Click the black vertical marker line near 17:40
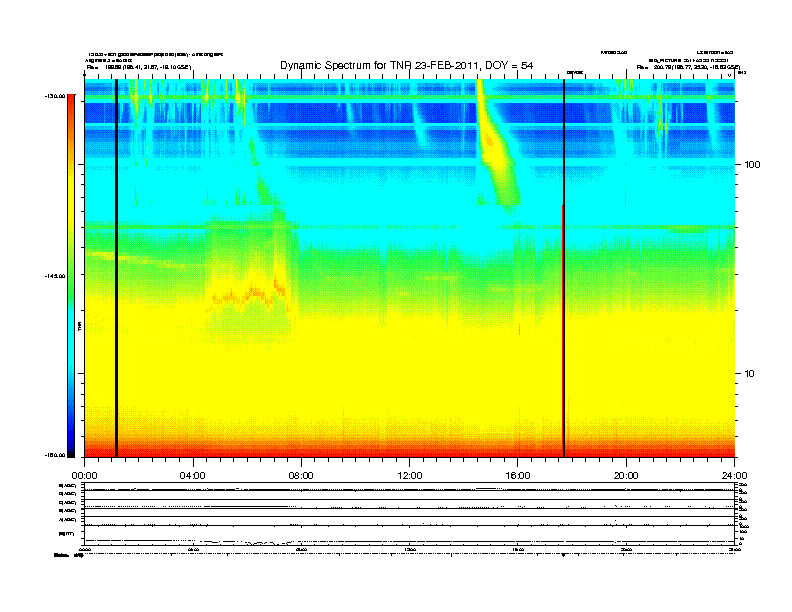The image size is (792, 612). click(564, 268)
